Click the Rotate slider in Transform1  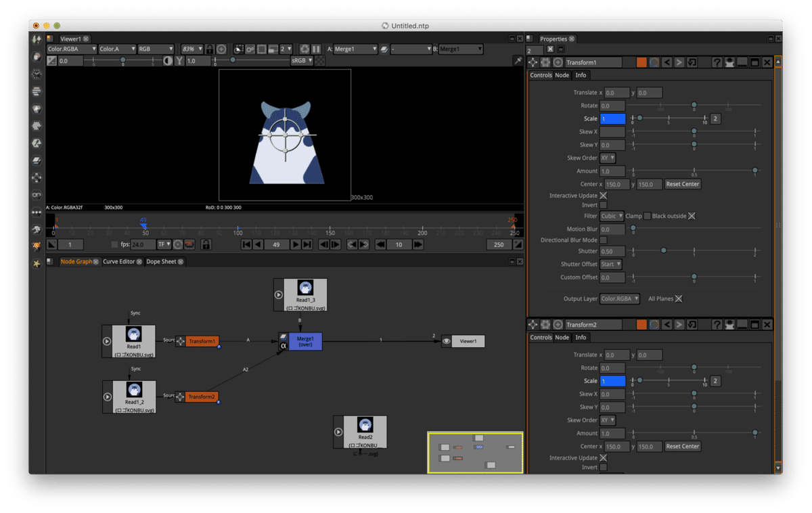point(694,106)
